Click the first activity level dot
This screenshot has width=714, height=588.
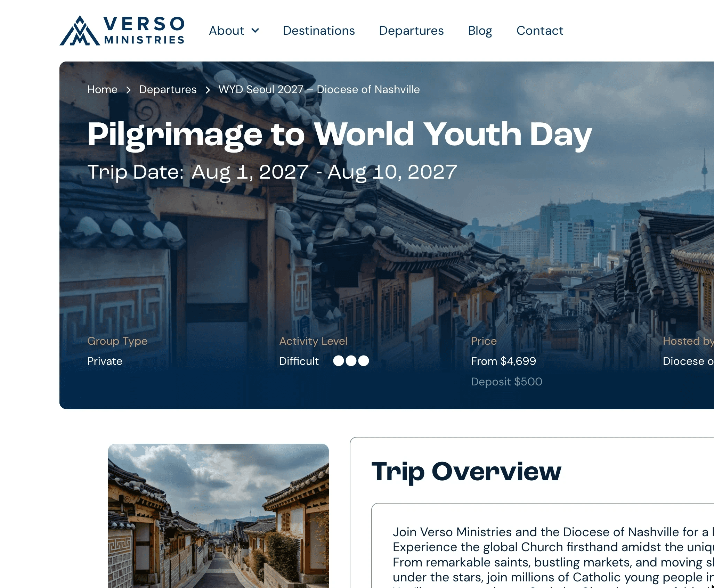[339, 361]
